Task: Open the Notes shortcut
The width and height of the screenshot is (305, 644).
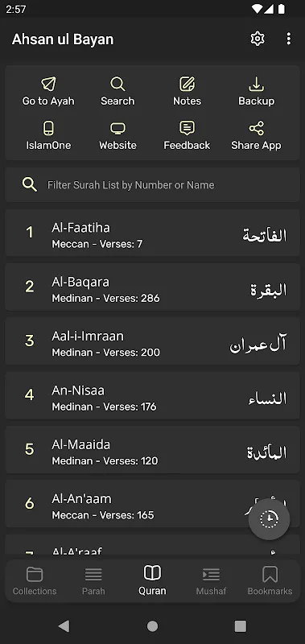Action: click(187, 92)
